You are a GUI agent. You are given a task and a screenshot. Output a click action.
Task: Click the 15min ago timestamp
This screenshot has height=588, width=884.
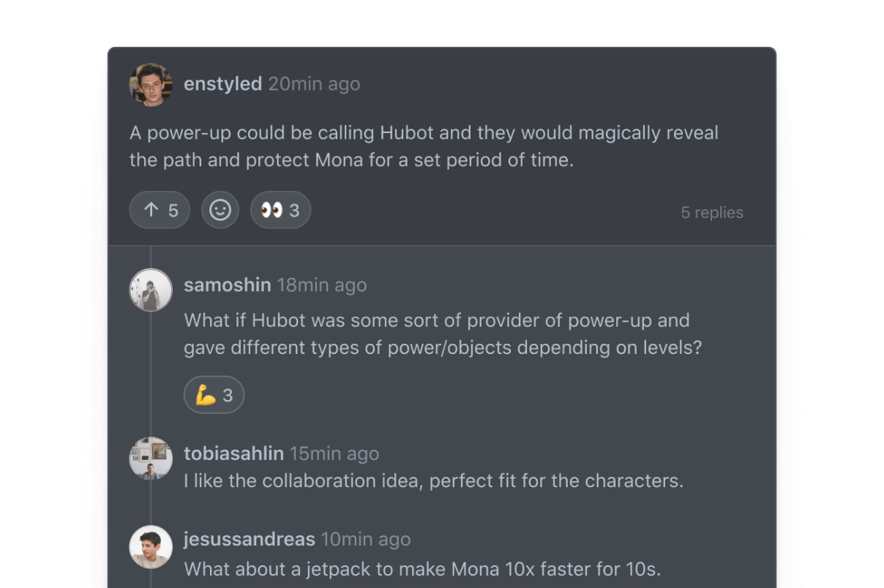tap(334, 453)
